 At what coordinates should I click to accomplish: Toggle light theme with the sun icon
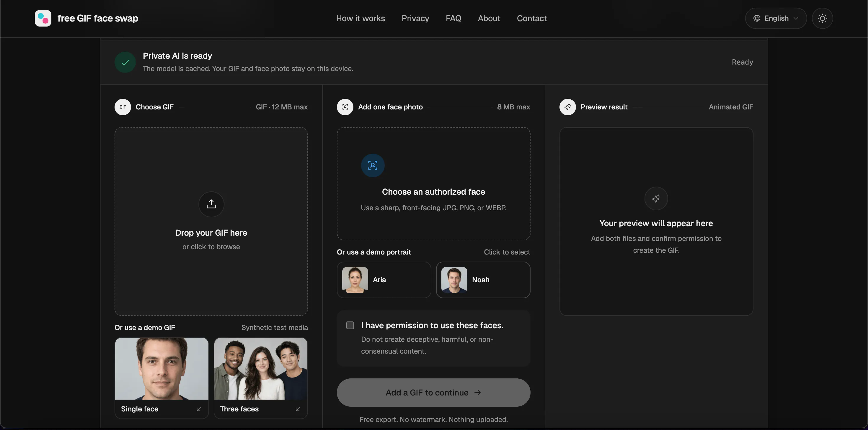tap(822, 18)
